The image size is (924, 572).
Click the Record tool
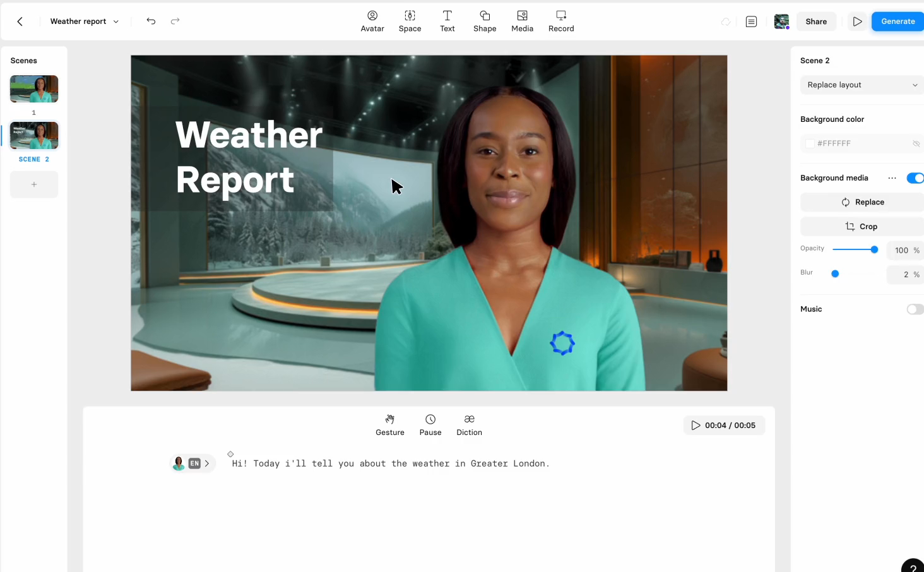[x=561, y=21]
